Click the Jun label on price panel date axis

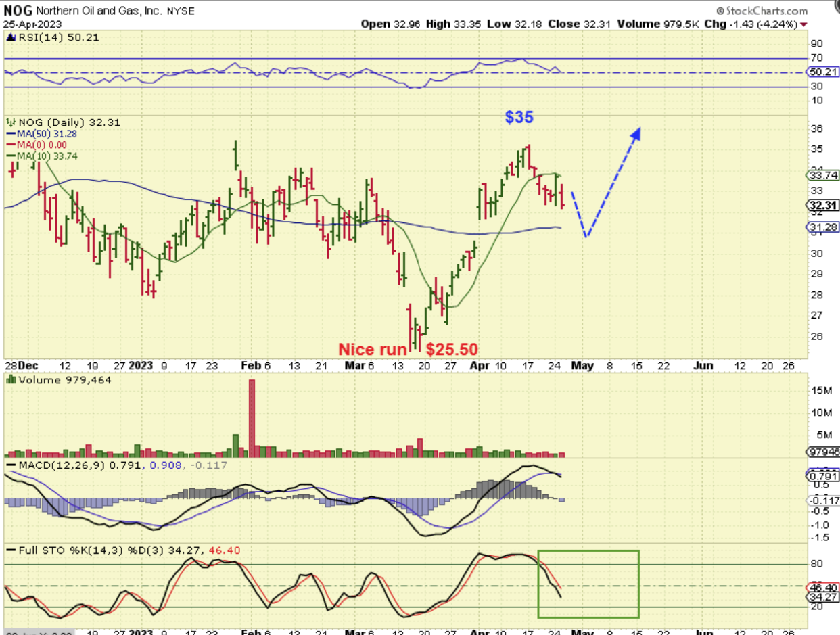(x=704, y=365)
